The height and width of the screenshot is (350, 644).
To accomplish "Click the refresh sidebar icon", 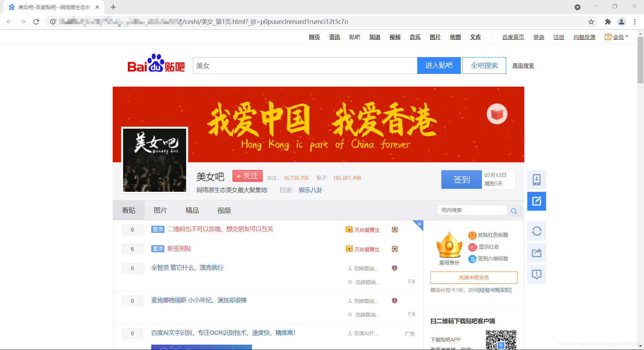I will pyautogui.click(x=537, y=231).
